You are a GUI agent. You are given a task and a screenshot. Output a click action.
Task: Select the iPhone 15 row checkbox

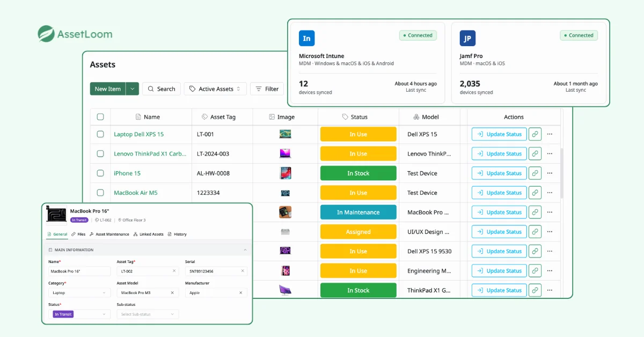coord(100,173)
